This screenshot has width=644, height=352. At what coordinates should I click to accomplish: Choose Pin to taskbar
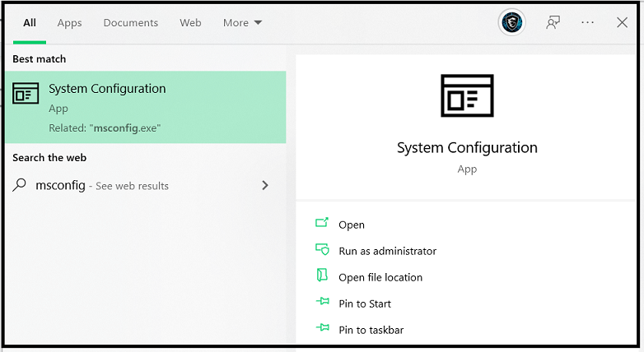pos(371,330)
